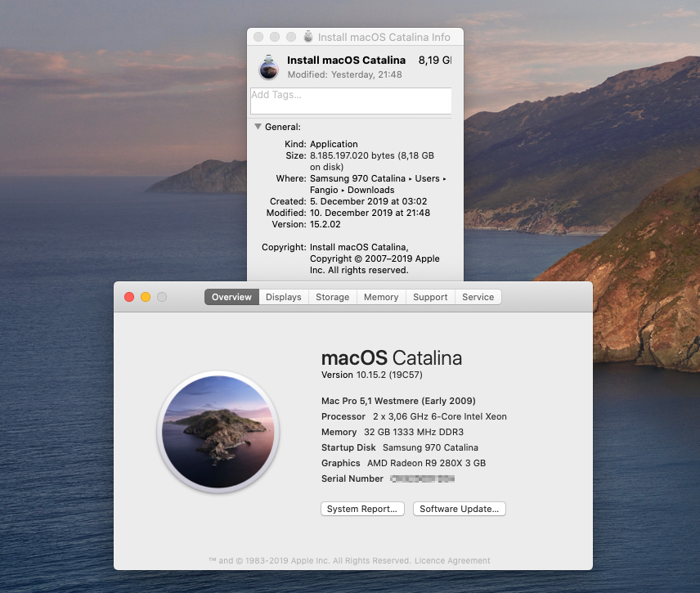This screenshot has height=593, width=700.
Task: Click the 'Samsung 970 Catalina' startup disk value
Action: (430, 447)
